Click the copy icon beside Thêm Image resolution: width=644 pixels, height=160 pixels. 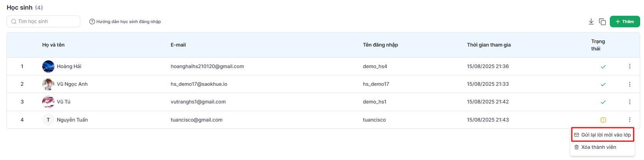[x=602, y=22]
